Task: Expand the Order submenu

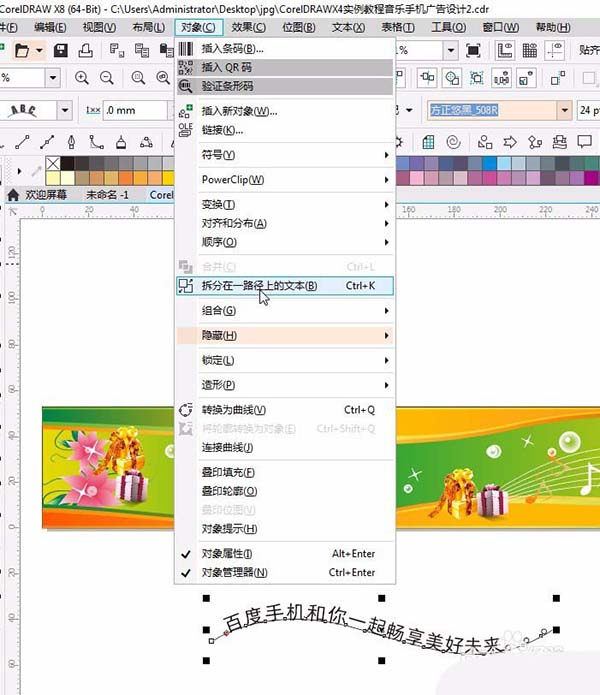Action: click(x=284, y=242)
